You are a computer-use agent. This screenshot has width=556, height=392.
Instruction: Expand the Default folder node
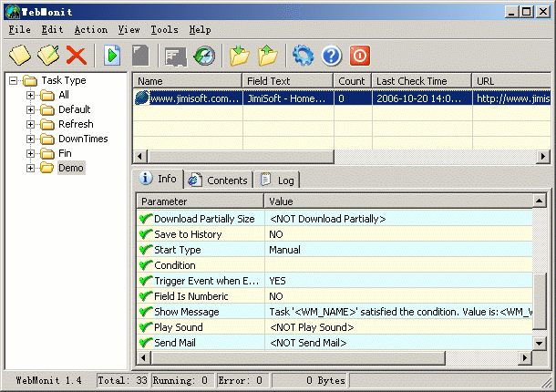coord(30,109)
